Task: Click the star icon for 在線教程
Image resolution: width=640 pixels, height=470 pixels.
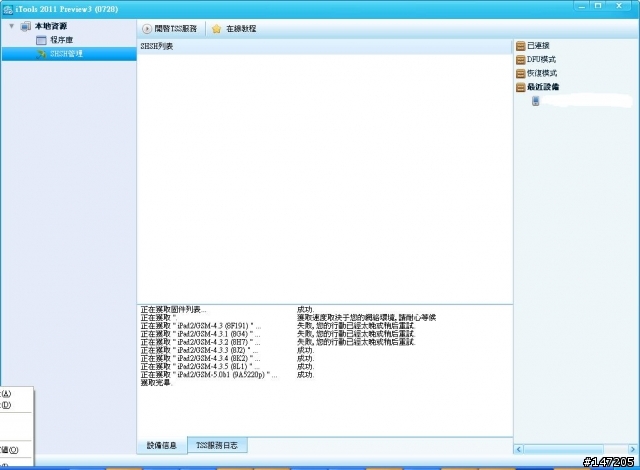Action: 216,29
